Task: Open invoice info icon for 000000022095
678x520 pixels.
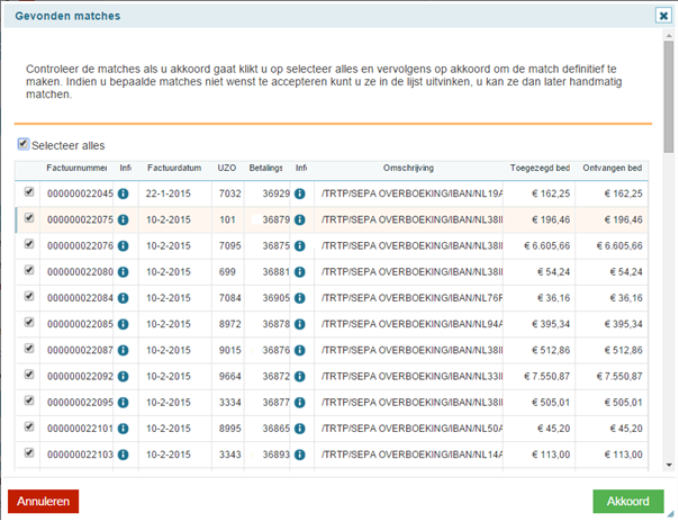Action: 123,402
